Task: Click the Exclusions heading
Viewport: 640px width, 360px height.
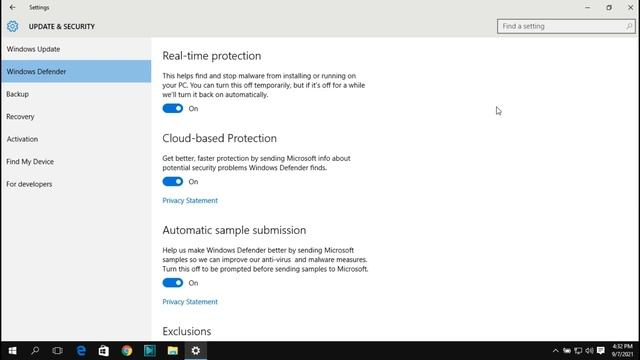Action: click(x=187, y=331)
